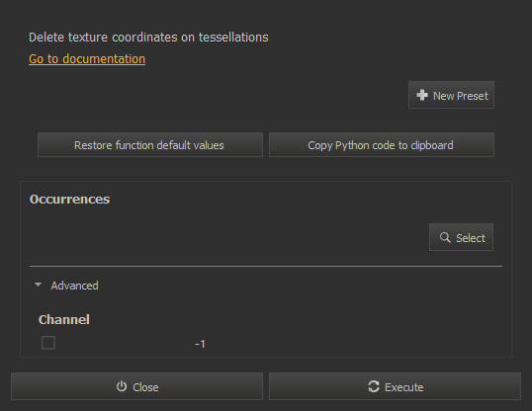The image size is (532, 411).
Task: Enable the Channel checkbox
Action: tap(48, 343)
